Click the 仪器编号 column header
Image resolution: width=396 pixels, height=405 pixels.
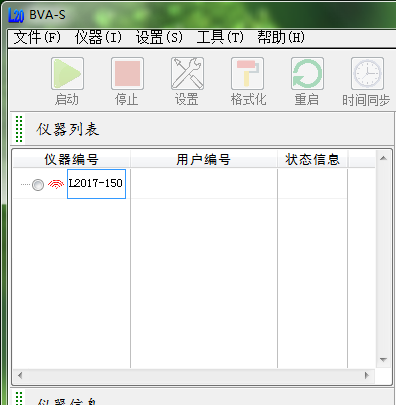71,159
